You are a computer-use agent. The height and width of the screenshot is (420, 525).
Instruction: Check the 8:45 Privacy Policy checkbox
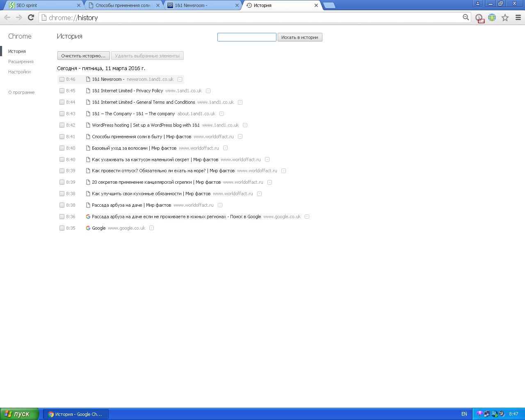pos(62,91)
